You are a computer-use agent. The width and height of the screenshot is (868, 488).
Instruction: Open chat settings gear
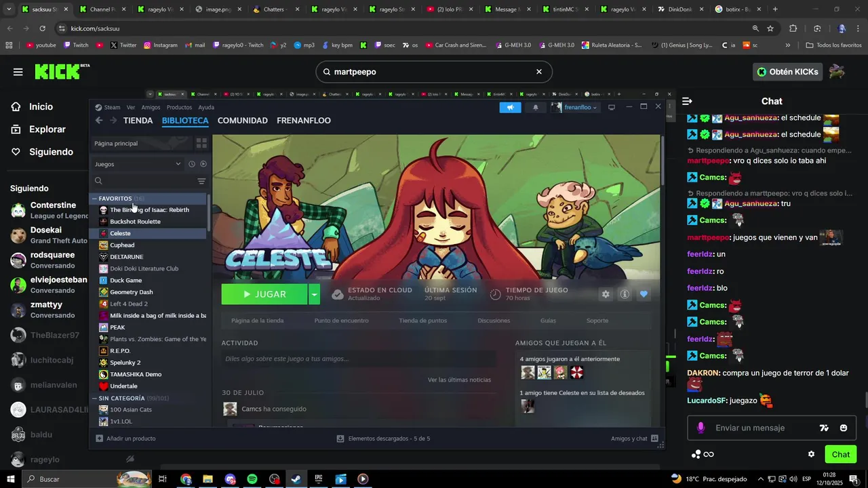pos(811,454)
